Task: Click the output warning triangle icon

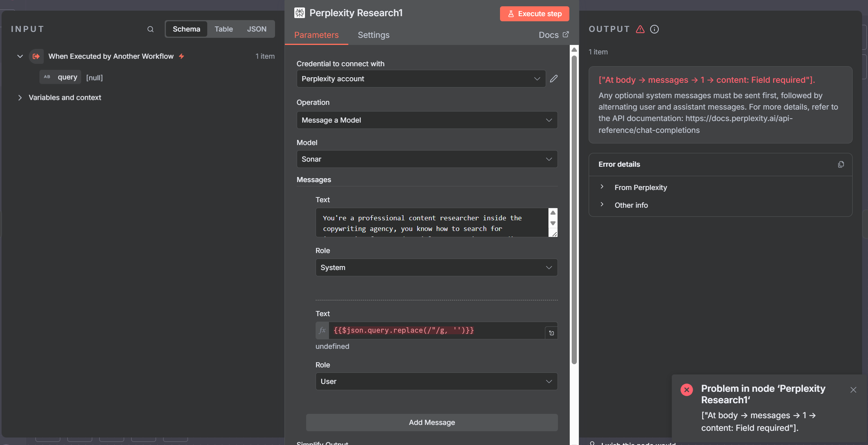Action: 640,29
